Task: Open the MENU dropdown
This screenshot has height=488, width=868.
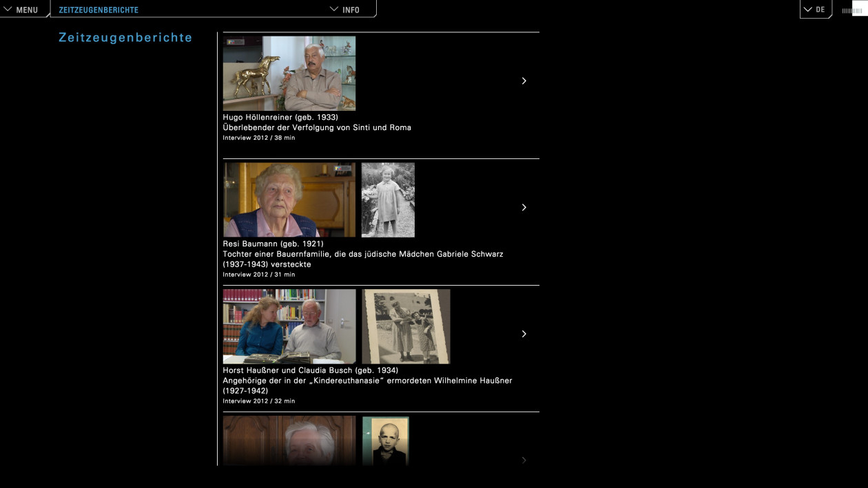Action: (x=21, y=10)
